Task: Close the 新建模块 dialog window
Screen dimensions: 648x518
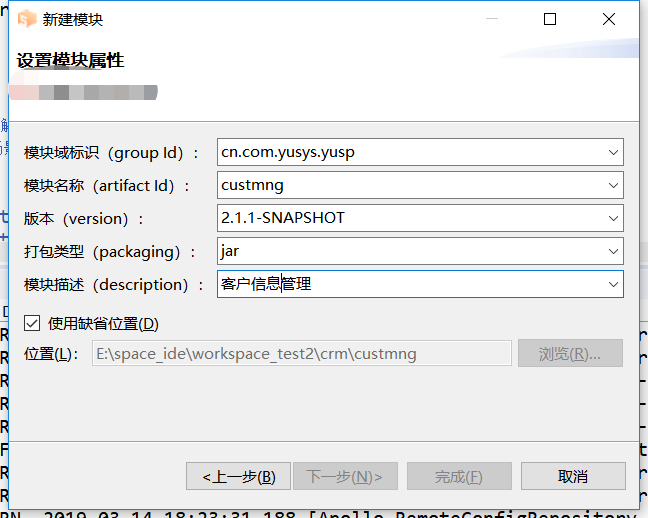Action: click(608, 19)
